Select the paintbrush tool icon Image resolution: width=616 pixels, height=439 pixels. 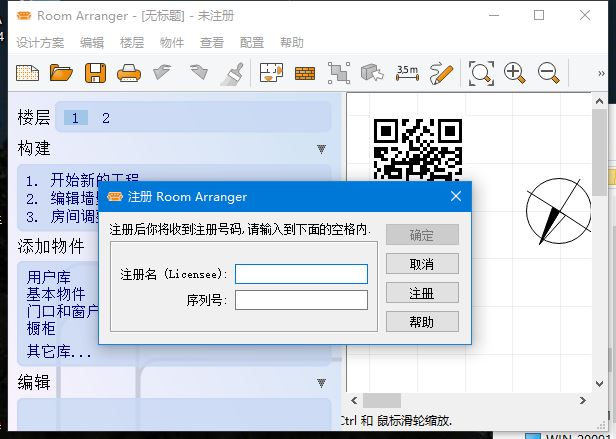tap(232, 73)
